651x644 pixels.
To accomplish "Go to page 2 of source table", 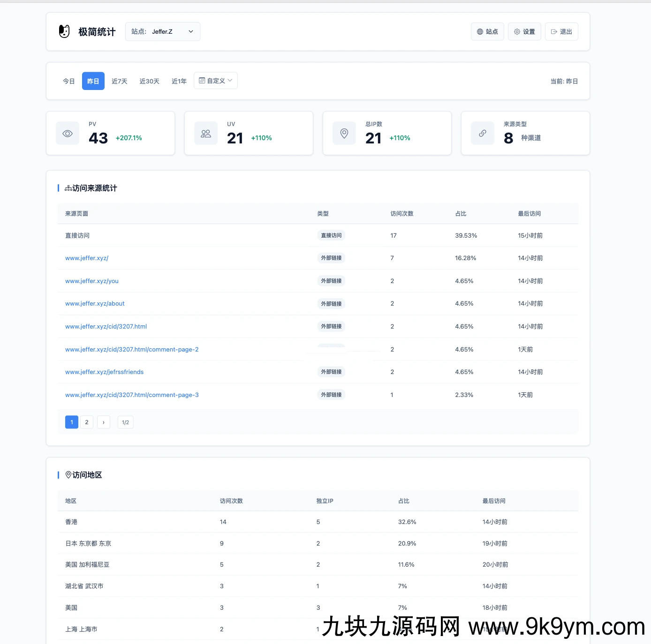I will click(x=87, y=422).
